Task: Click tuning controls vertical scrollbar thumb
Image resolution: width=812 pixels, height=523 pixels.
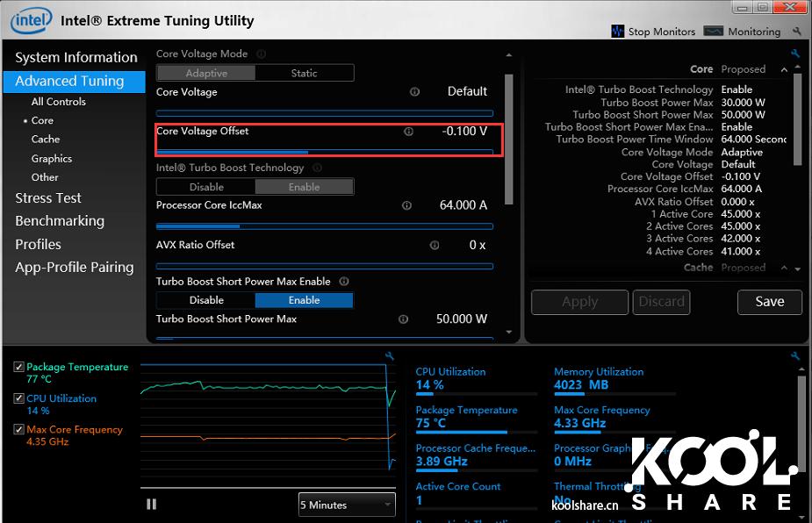Action: [508, 140]
